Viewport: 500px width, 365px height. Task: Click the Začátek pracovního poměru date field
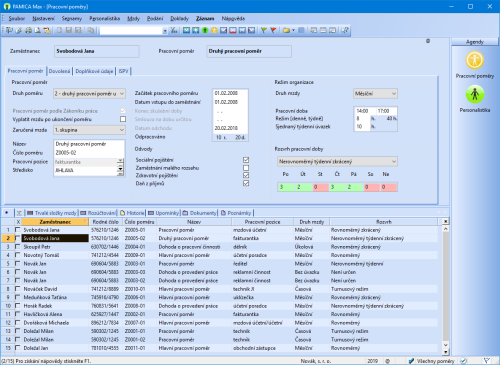click(x=230, y=93)
